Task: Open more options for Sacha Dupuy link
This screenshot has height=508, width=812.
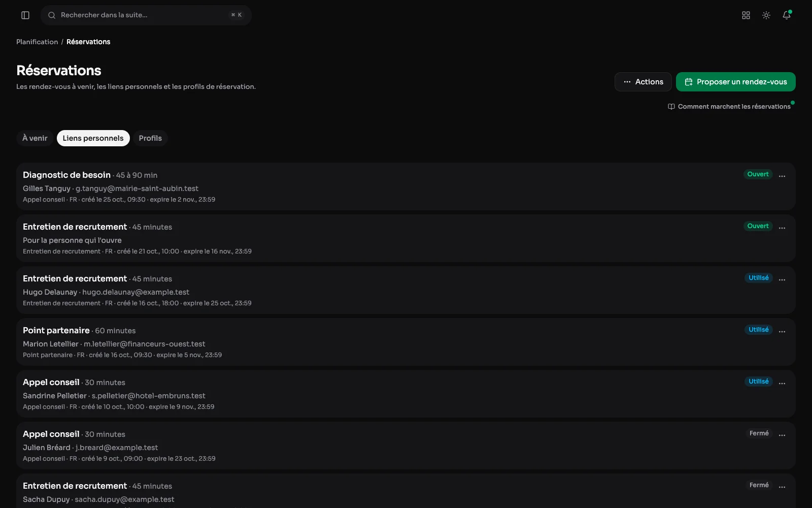Action: pyautogui.click(x=782, y=487)
